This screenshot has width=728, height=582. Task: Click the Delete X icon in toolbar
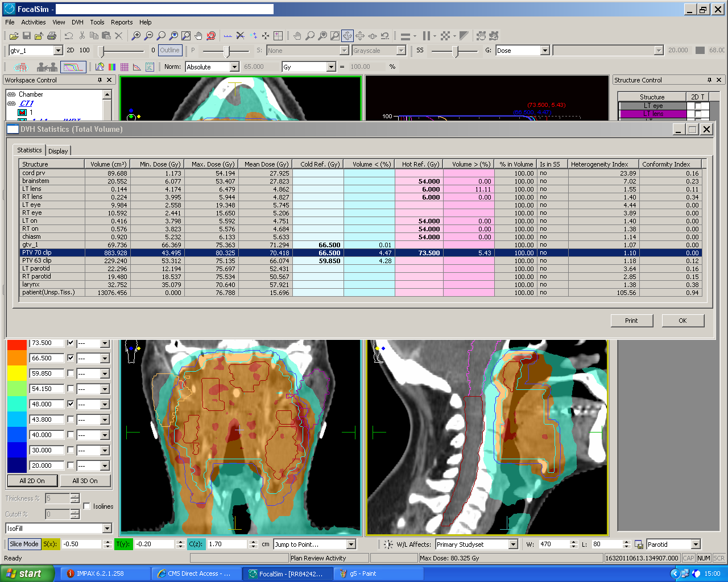[118, 36]
